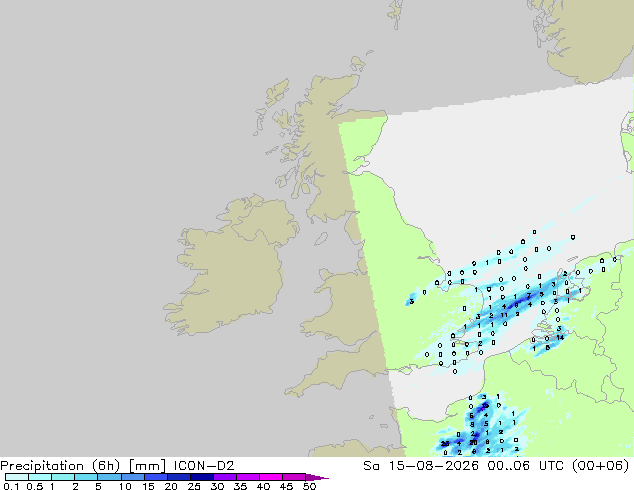Click the 20–25 mm legend color box
Viewport: 634px width, 490px height.
179,477
